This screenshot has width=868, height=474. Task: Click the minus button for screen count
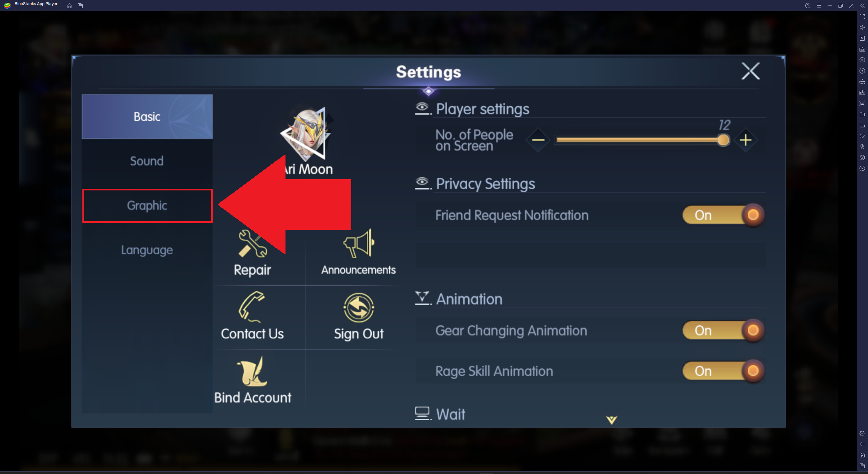[538, 140]
